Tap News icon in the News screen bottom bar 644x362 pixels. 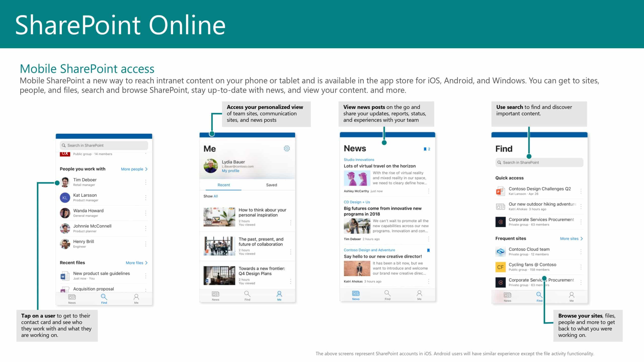click(356, 295)
